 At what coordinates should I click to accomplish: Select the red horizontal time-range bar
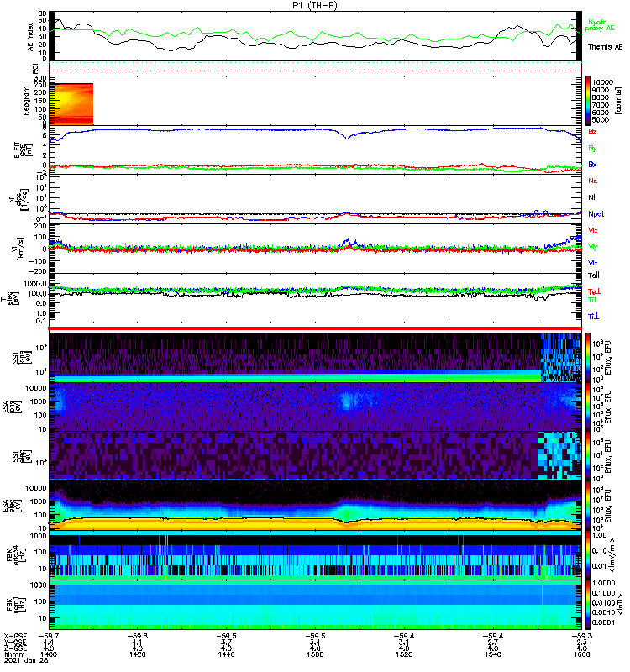[315, 328]
